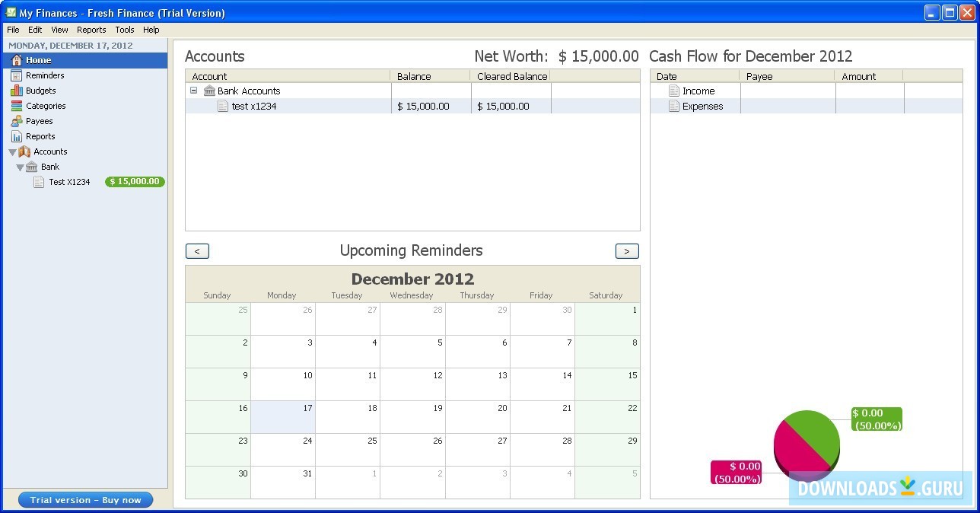980x513 pixels.
Task: Select the test x1234 row in Accounts table
Action: [412, 107]
